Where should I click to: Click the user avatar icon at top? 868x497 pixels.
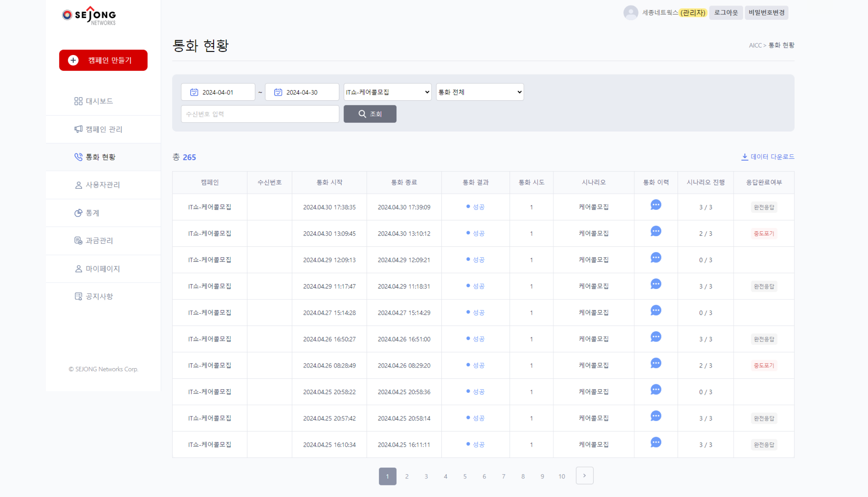click(x=630, y=13)
